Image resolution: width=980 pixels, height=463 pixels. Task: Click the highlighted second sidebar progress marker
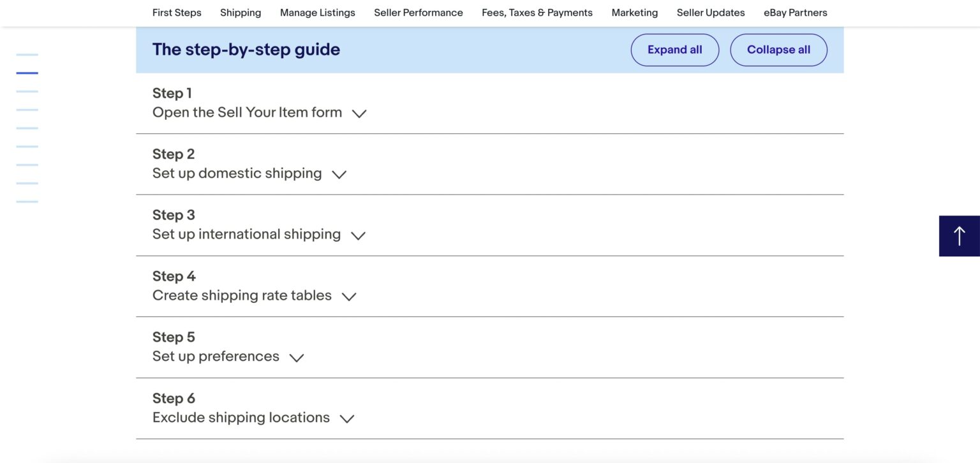pos(27,72)
